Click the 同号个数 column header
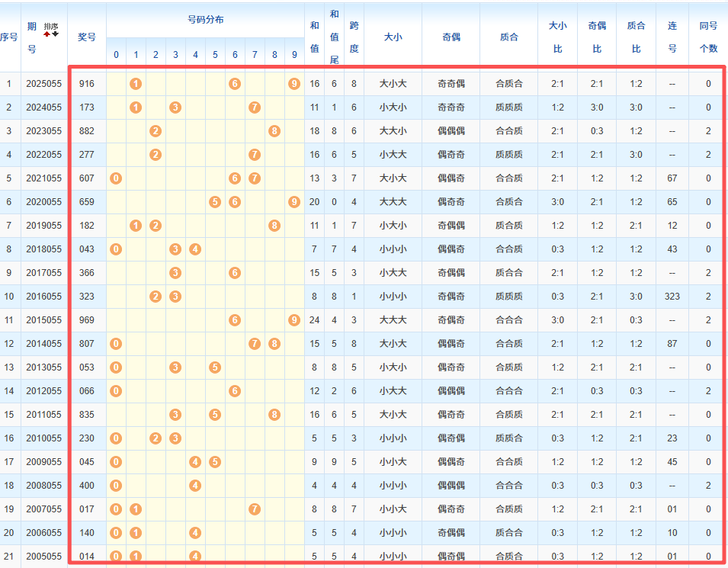 click(x=708, y=37)
